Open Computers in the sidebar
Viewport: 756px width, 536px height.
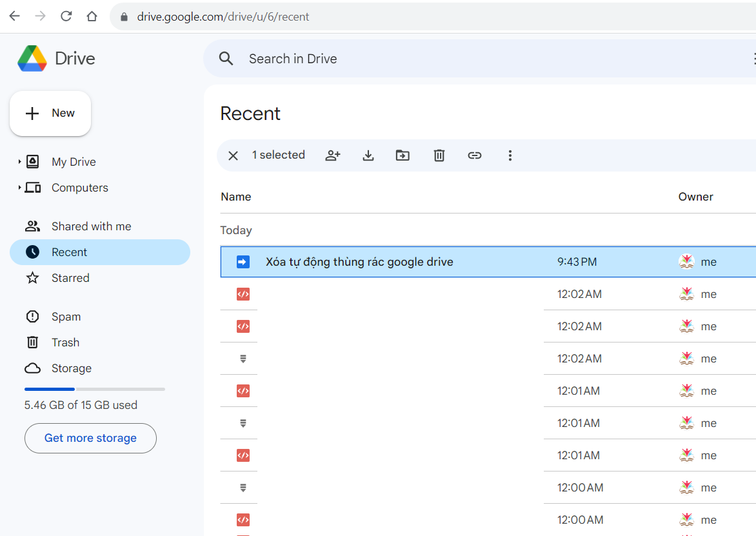pos(80,188)
